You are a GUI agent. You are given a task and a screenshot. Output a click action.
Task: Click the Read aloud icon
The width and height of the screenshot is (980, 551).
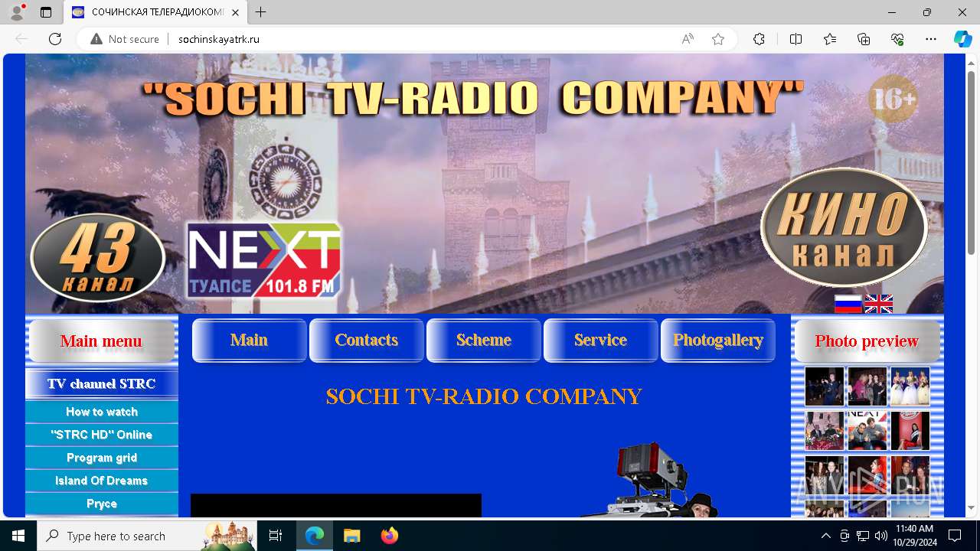(688, 39)
